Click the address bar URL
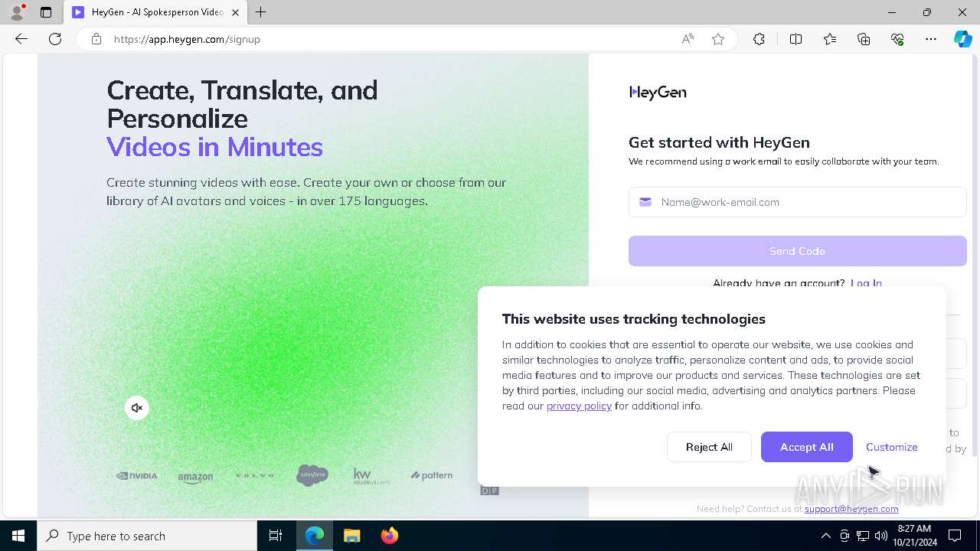980x551 pixels. tap(188, 39)
